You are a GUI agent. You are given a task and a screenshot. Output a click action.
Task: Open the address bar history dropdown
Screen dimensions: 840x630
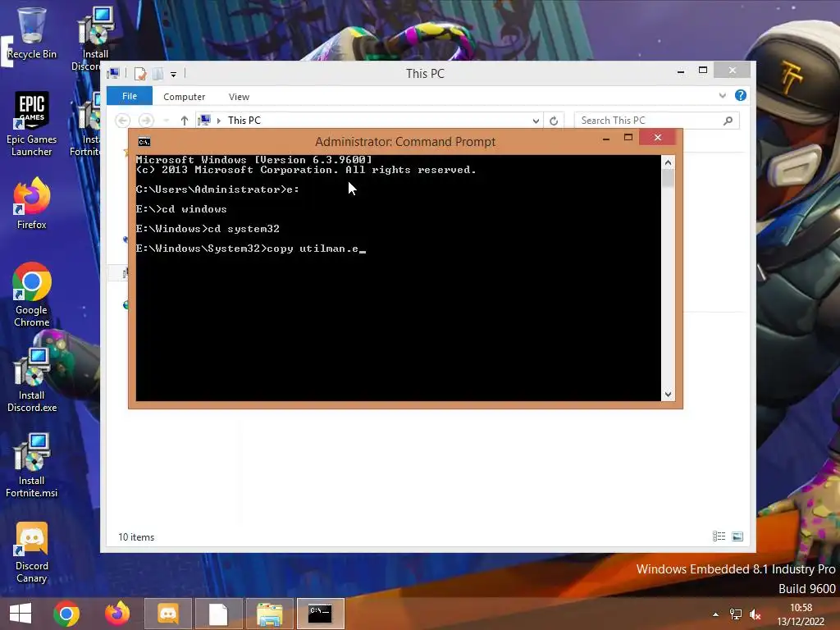(x=536, y=121)
